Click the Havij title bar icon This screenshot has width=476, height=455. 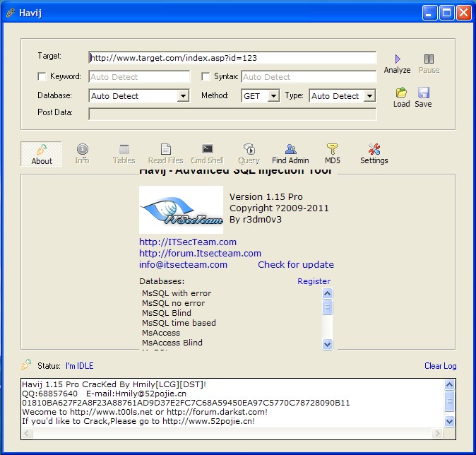[11, 13]
